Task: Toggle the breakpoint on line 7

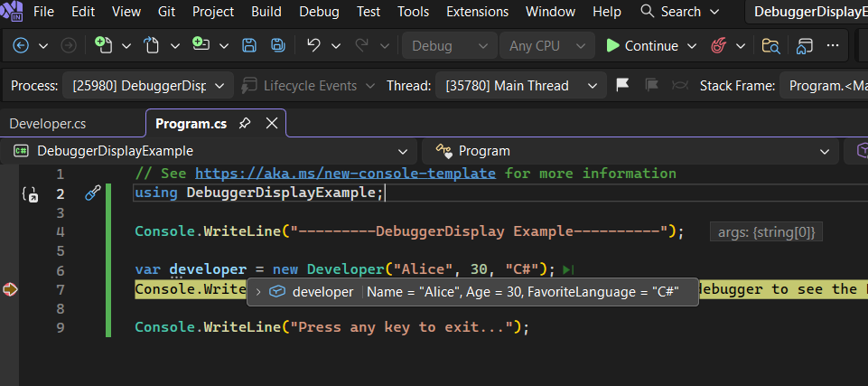Action: [11, 289]
